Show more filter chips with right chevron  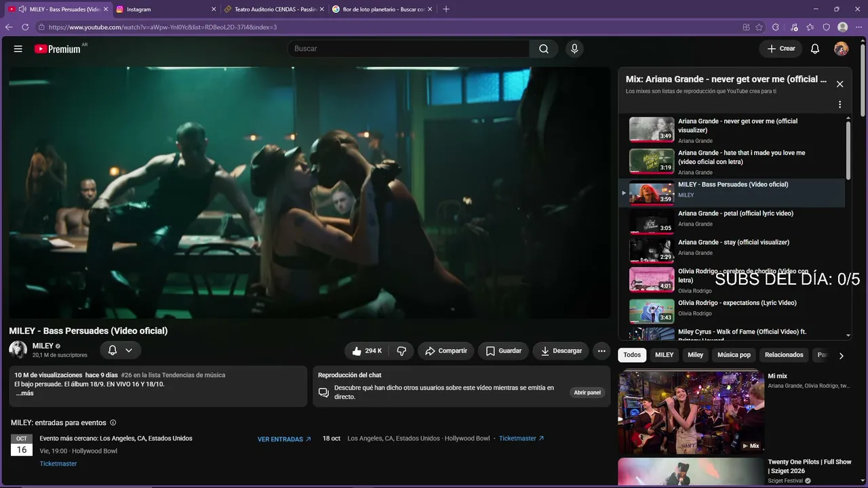click(x=841, y=355)
